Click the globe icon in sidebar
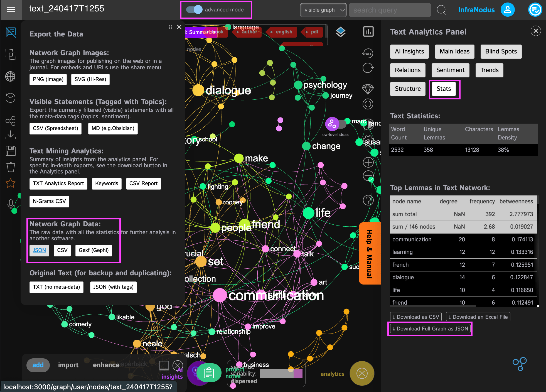The image size is (546, 392). pyautogui.click(x=11, y=76)
